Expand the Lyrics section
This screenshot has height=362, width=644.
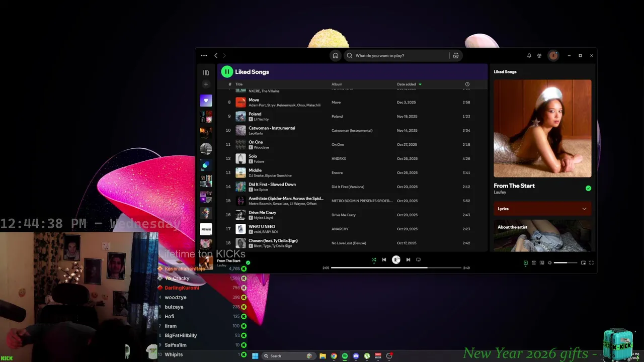click(542, 209)
